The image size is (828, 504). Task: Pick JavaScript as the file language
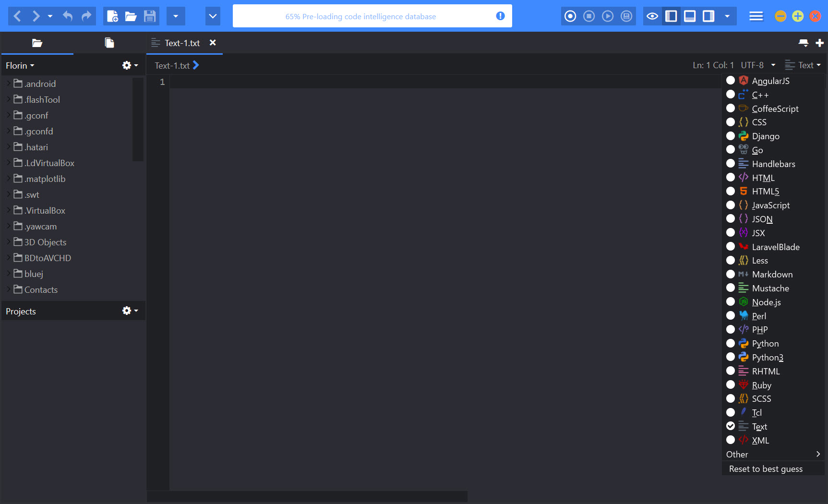773,205
